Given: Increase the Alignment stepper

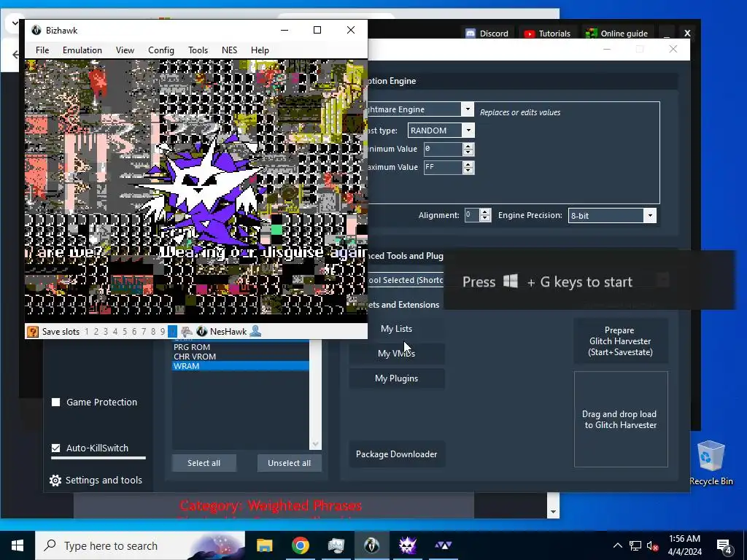Looking at the screenshot, I should [485, 212].
